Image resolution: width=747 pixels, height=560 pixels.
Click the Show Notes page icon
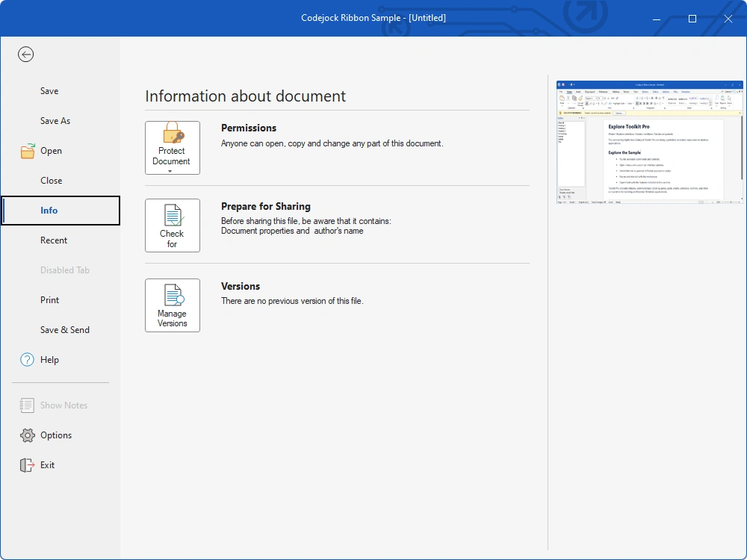[x=27, y=405]
